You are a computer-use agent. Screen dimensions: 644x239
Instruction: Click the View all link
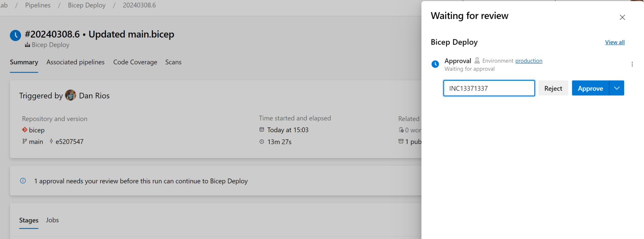[x=615, y=42]
